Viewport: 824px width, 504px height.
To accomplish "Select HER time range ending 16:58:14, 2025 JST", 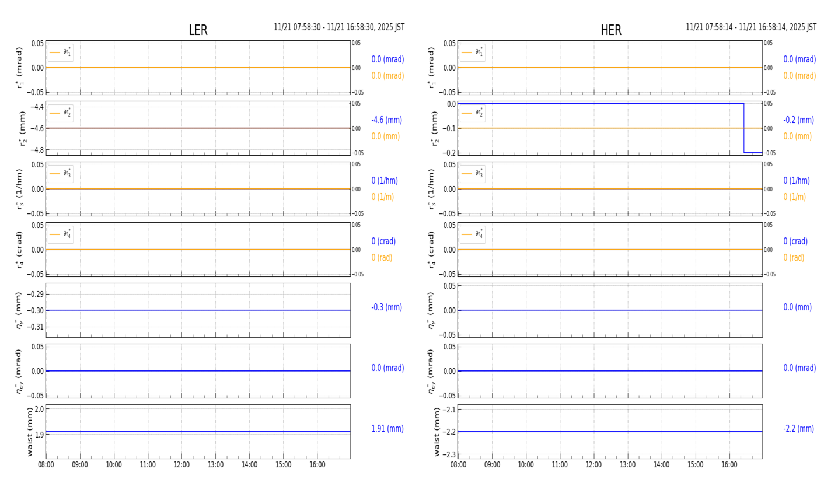I will (751, 27).
